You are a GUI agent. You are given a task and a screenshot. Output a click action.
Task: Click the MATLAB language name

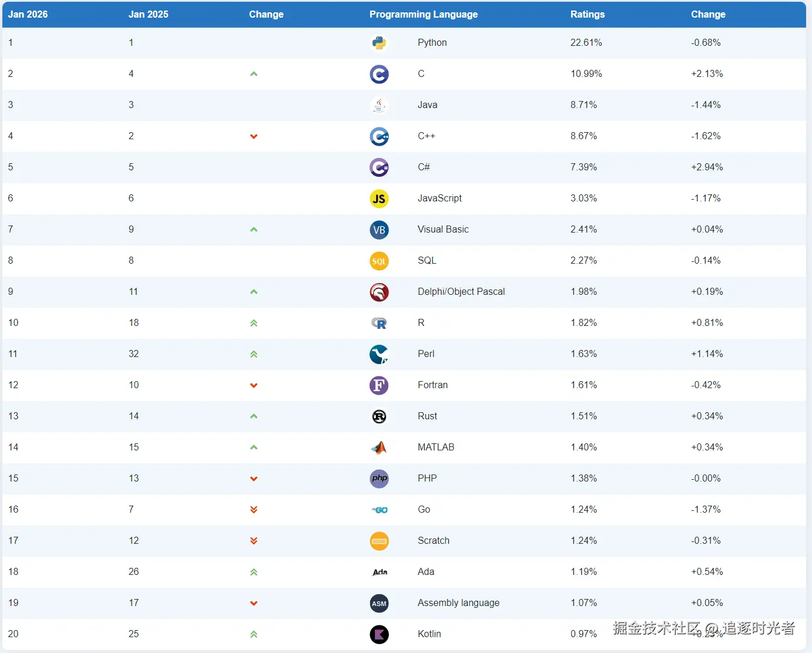pos(436,447)
